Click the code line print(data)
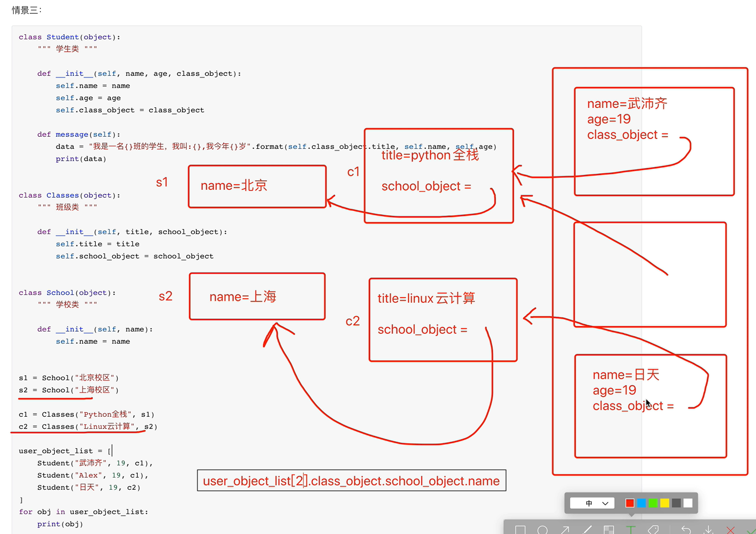This screenshot has width=756, height=534. click(81, 159)
